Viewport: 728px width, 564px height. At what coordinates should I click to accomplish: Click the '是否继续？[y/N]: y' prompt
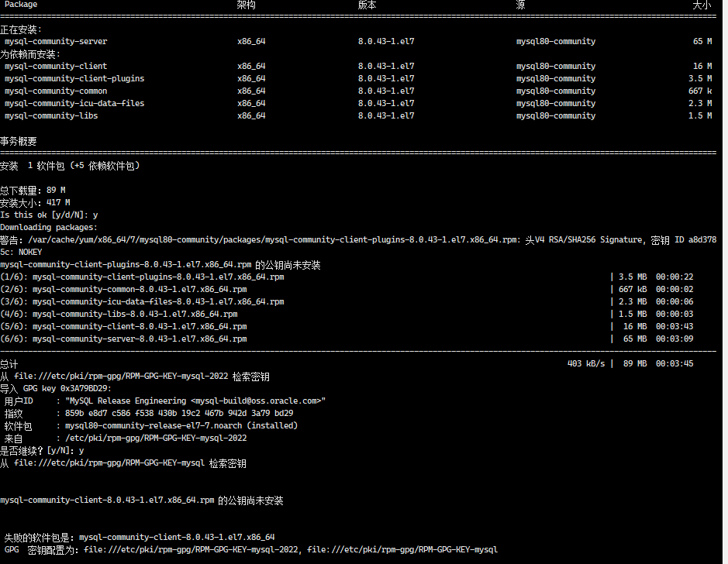click(42, 451)
